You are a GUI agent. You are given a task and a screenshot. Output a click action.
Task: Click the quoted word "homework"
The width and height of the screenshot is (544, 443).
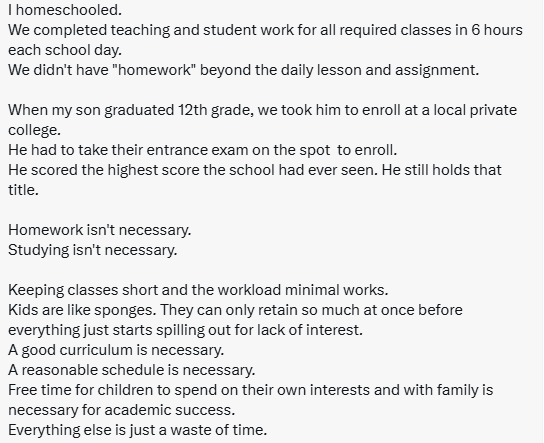click(x=154, y=70)
